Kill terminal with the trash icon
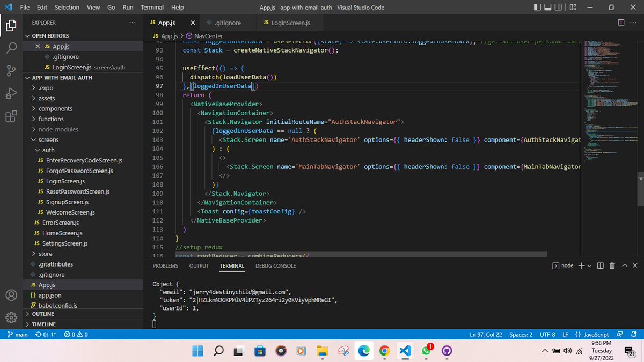The image size is (644, 362). tap(612, 265)
